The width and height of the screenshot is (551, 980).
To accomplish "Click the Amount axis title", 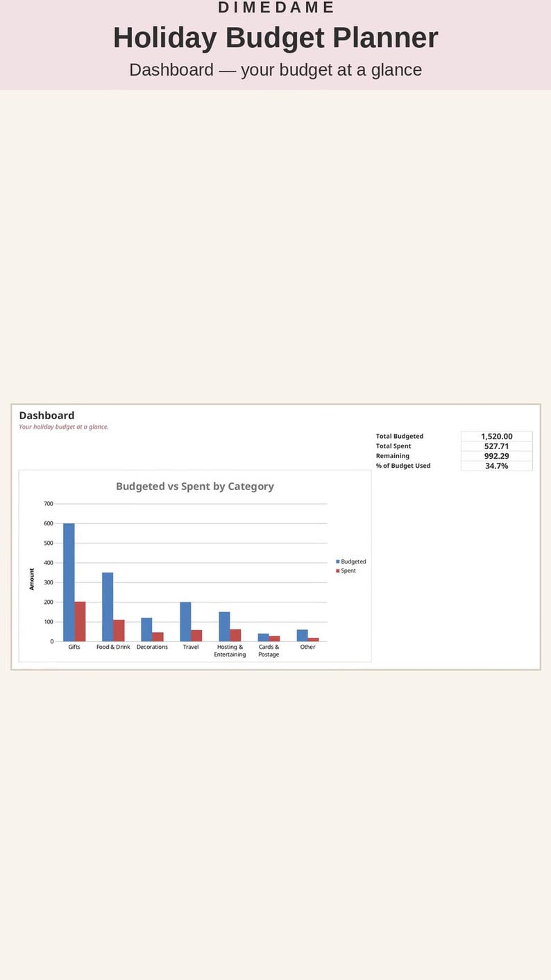I will (32, 579).
